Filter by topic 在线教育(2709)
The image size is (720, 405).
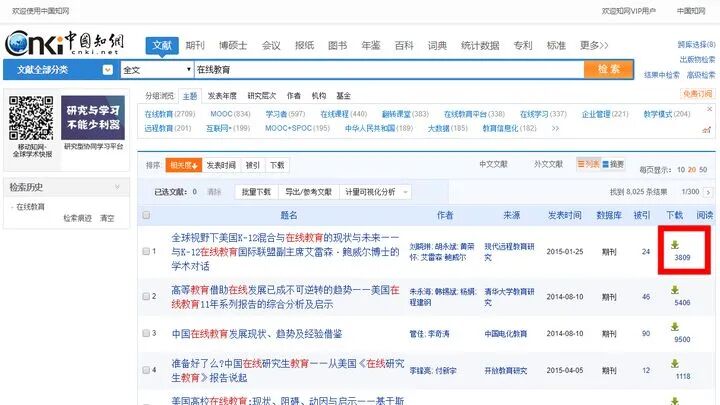170,114
